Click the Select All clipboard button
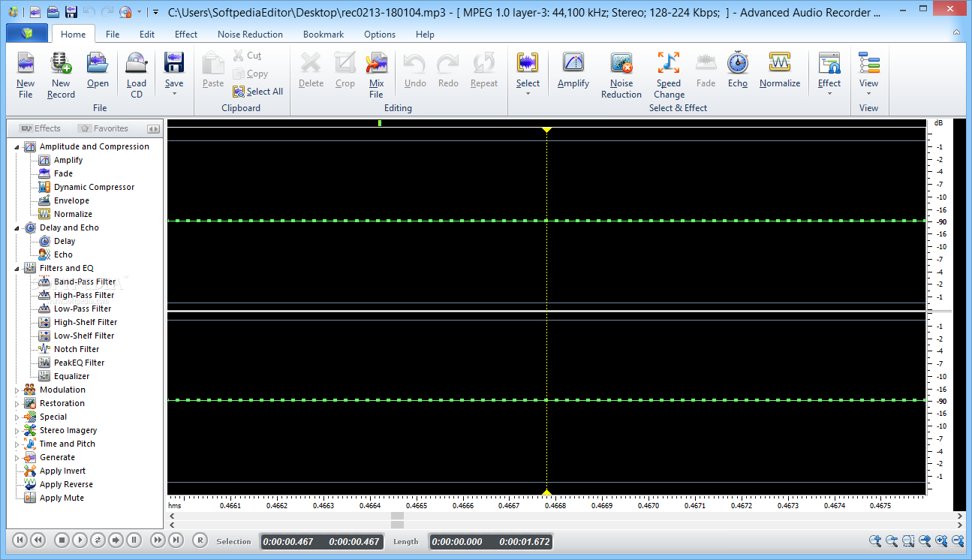Image resolution: width=972 pixels, height=560 pixels. pos(257,92)
